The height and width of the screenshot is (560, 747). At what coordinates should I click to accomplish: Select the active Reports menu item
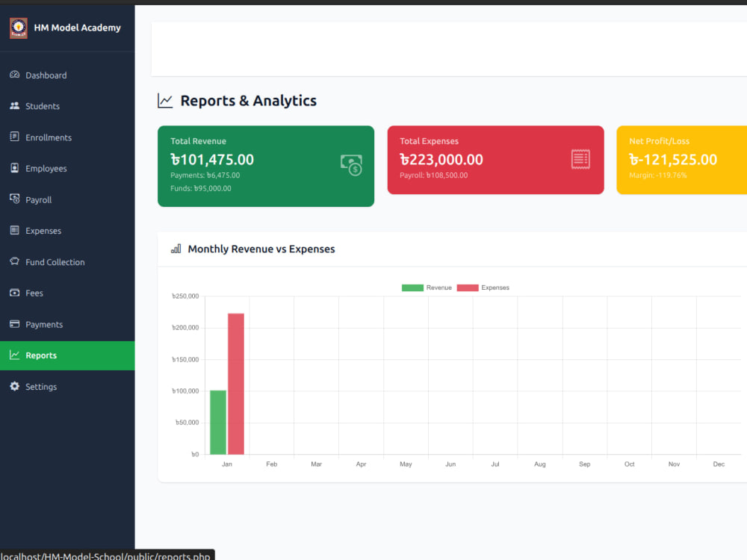pos(67,355)
